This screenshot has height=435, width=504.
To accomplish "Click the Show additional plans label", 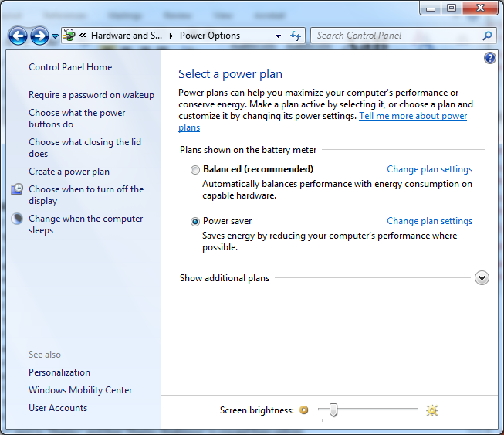I will (x=225, y=278).
